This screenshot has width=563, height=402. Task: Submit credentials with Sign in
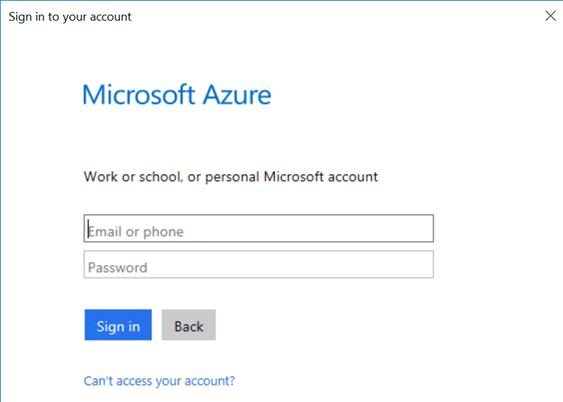click(x=118, y=325)
